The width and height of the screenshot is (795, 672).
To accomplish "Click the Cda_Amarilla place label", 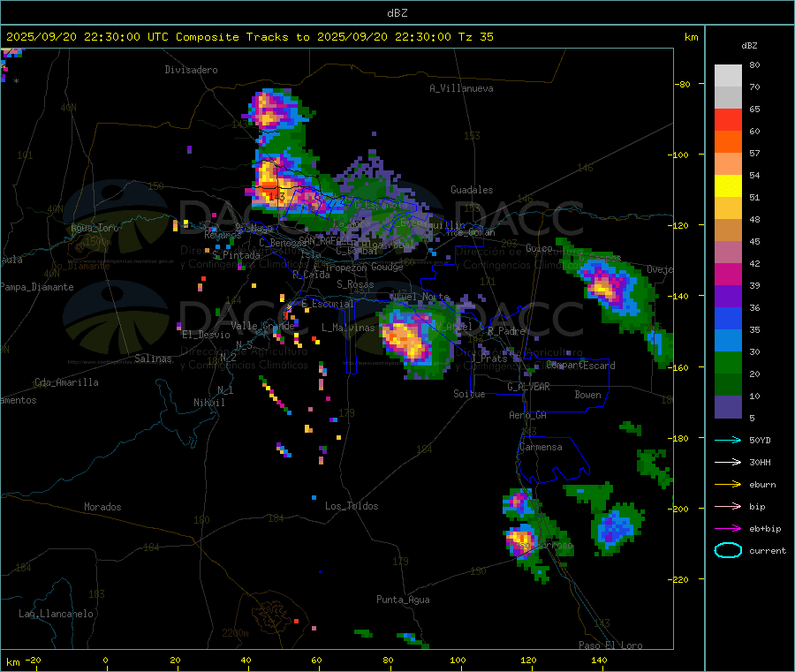I will pos(66,382).
